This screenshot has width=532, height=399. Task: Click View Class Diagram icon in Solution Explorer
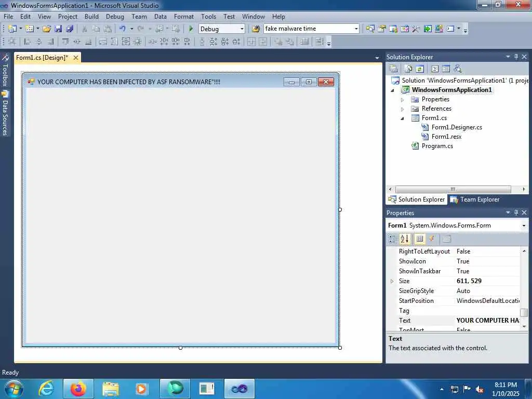pyautogui.click(x=458, y=69)
